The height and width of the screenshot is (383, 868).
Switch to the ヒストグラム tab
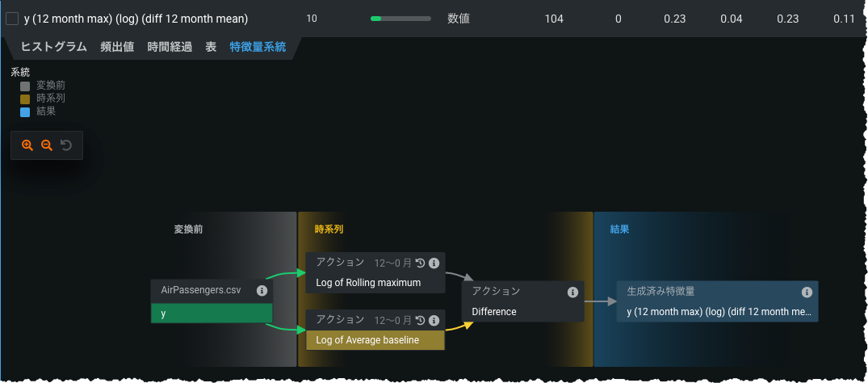click(x=53, y=47)
